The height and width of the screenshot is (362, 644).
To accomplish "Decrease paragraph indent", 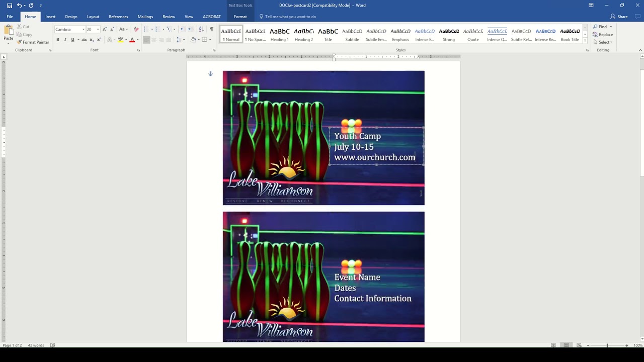I will tap(183, 30).
